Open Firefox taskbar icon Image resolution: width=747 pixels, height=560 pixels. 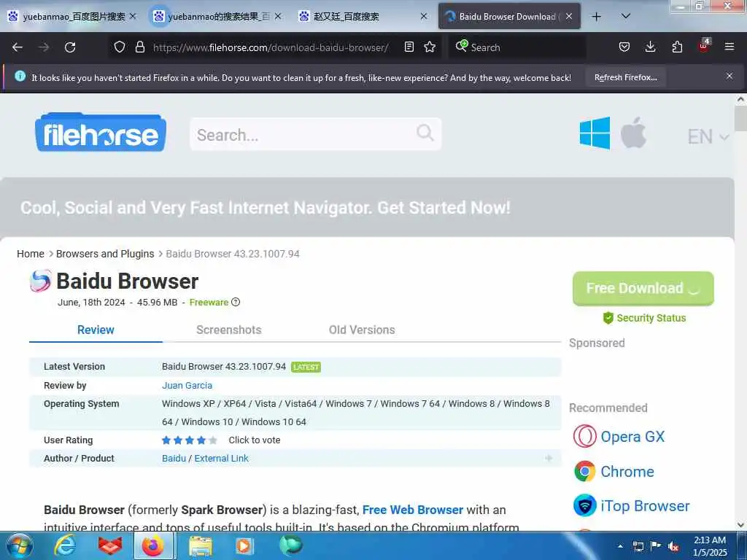pos(153,545)
